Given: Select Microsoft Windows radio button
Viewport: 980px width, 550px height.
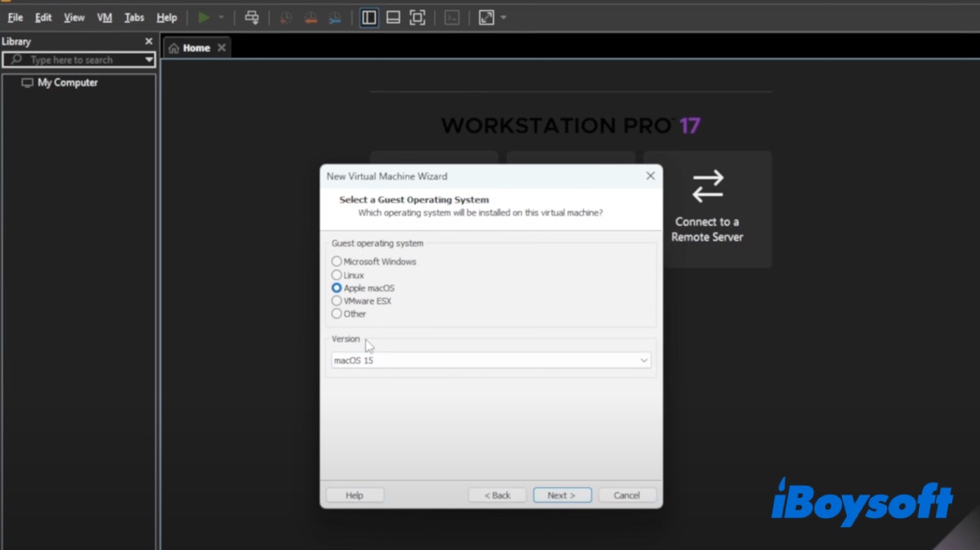Looking at the screenshot, I should pyautogui.click(x=336, y=262).
